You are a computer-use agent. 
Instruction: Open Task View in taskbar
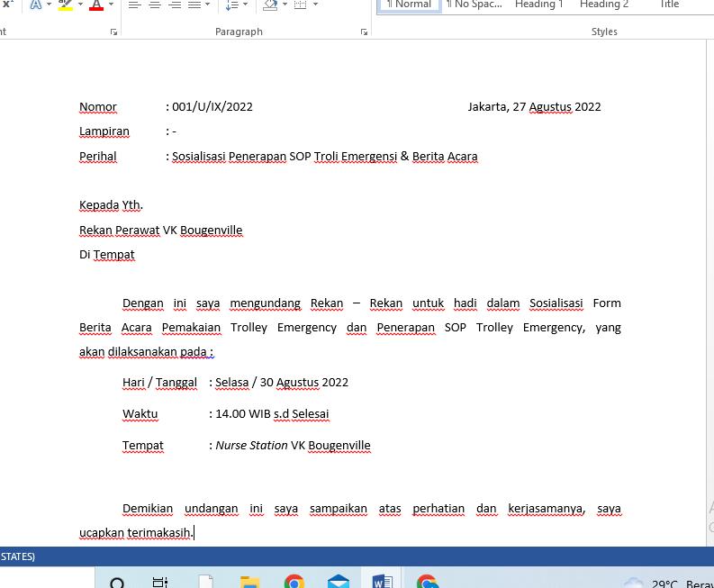point(160,582)
